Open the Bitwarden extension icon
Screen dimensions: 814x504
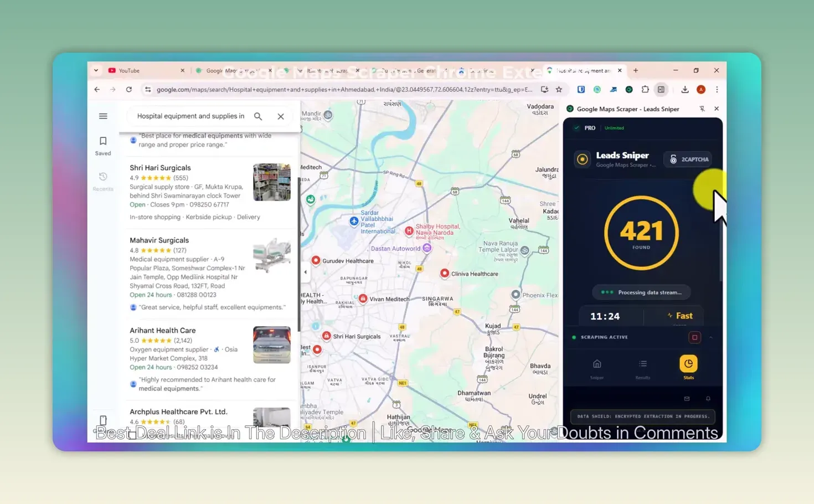[x=581, y=89]
